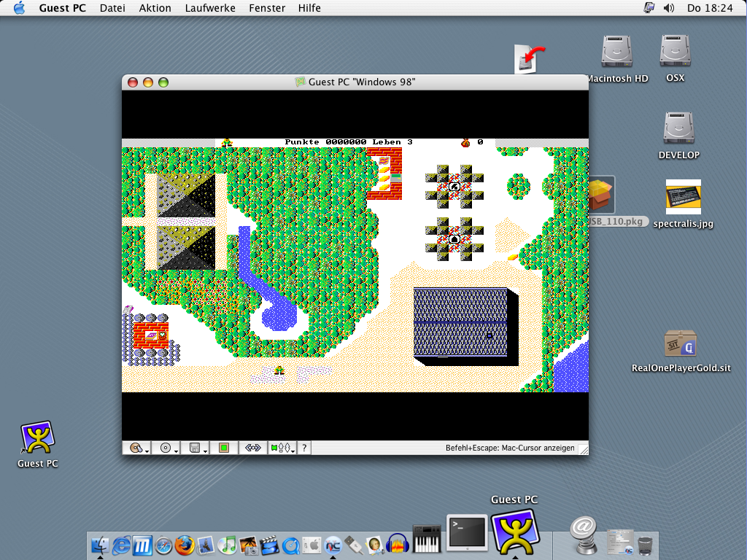Open System Preferences from the dock
747x560 pixels.
pyautogui.click(x=311, y=545)
